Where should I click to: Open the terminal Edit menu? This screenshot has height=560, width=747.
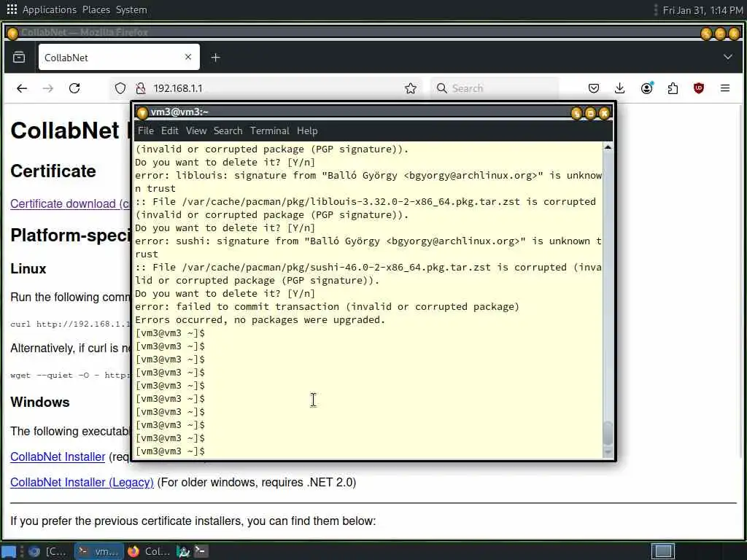tap(169, 131)
